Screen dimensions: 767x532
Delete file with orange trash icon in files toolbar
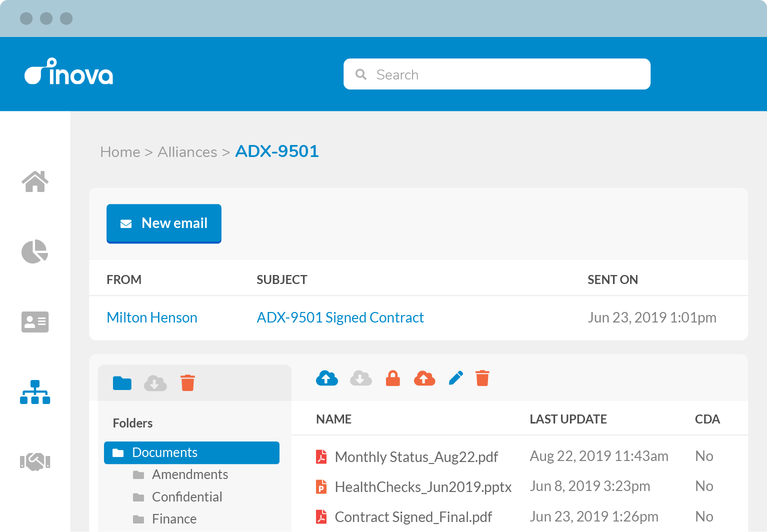482,378
